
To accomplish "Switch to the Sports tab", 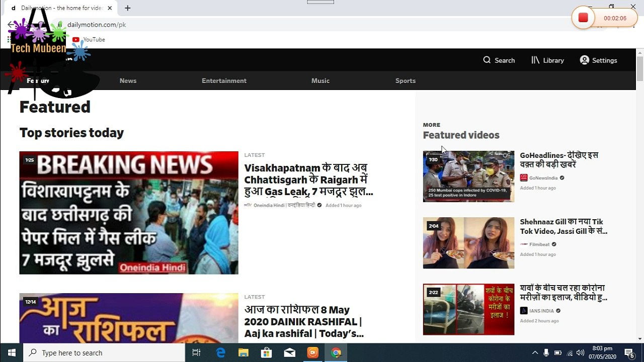I will 406,80.
